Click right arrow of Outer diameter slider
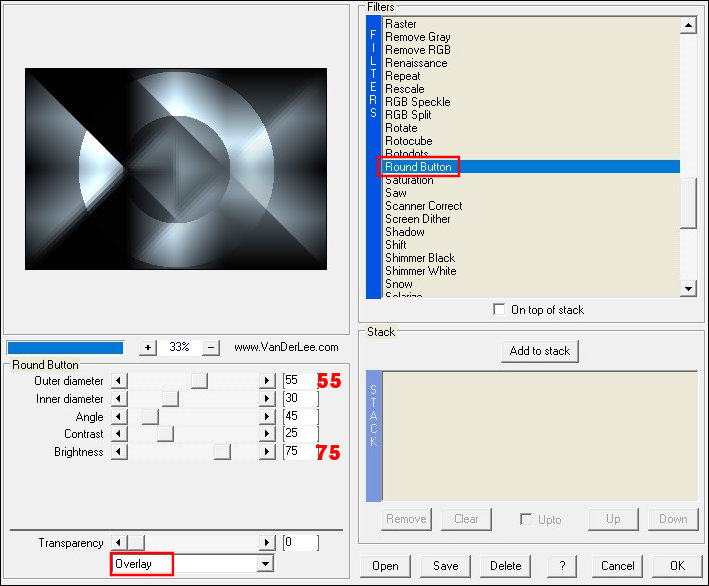This screenshot has width=709, height=586. tap(267, 381)
